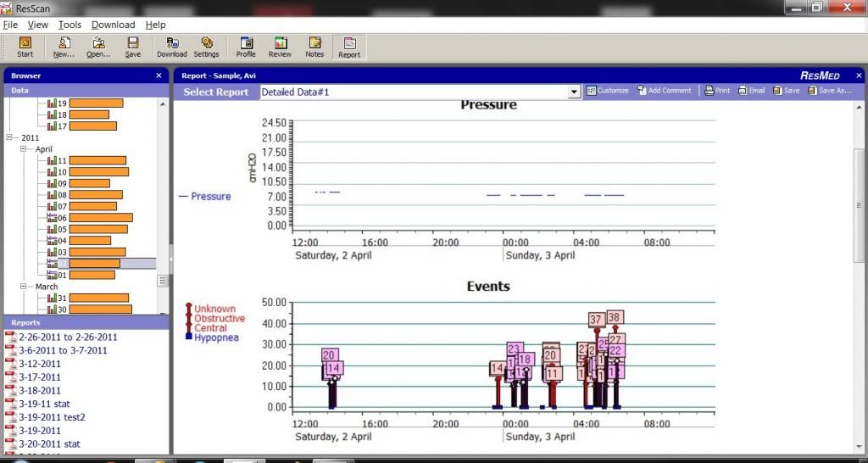Open the Download menu
Image resolution: width=868 pixels, height=463 pixels.
point(113,25)
